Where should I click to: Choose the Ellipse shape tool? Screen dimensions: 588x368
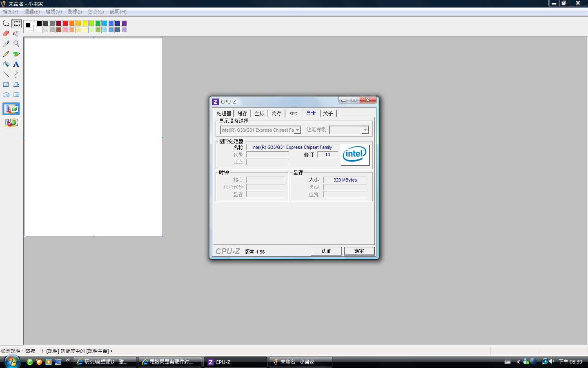[x=6, y=95]
